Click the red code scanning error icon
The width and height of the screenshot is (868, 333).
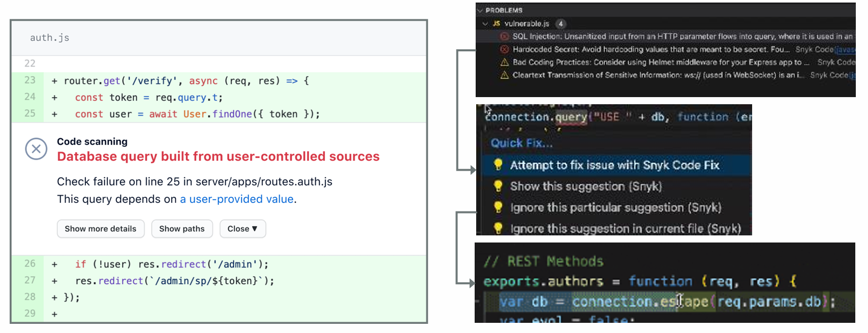point(36,149)
